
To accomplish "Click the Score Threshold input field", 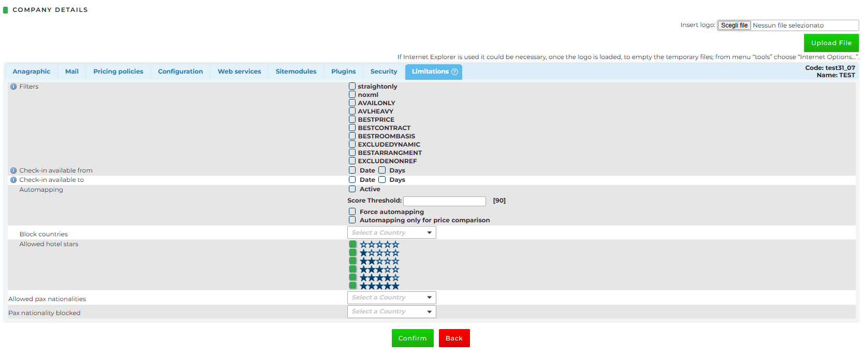I will pyautogui.click(x=444, y=201).
